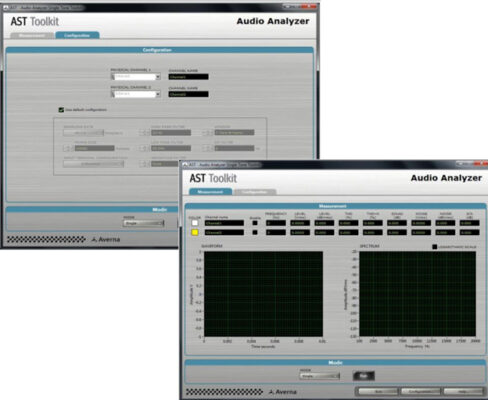The width and height of the screenshot is (488, 400).
Task: Toggle the spectrum logarithmic scale checkbox
Action: pos(435,247)
